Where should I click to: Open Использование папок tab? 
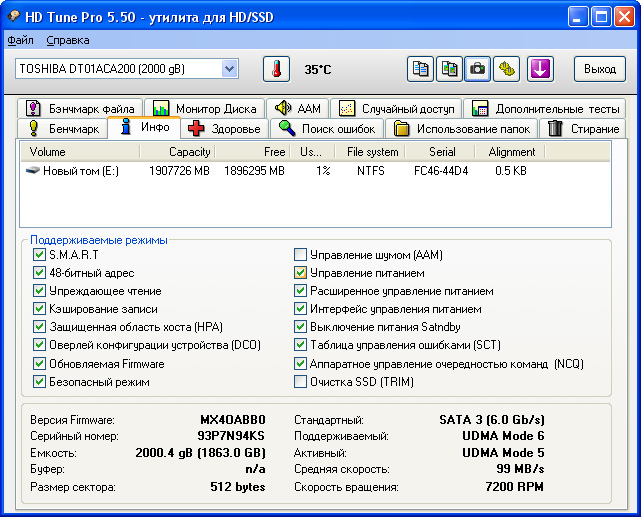(461, 129)
